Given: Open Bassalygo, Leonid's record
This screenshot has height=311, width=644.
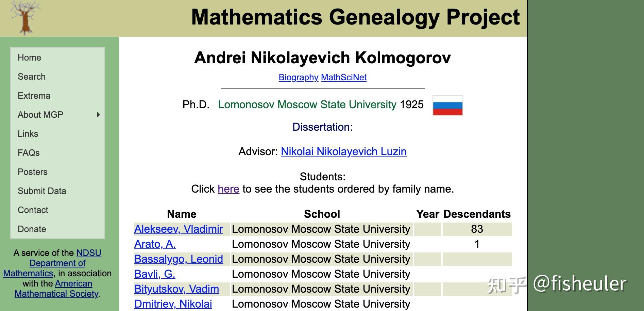Looking at the screenshot, I should point(179,259).
